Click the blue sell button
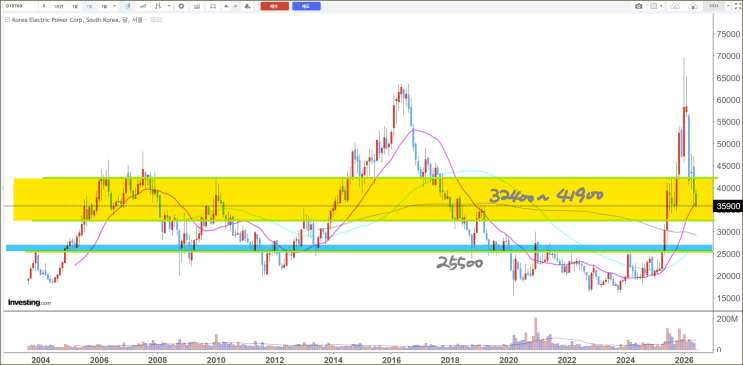Image resolution: width=743 pixels, height=365 pixels. [307, 6]
